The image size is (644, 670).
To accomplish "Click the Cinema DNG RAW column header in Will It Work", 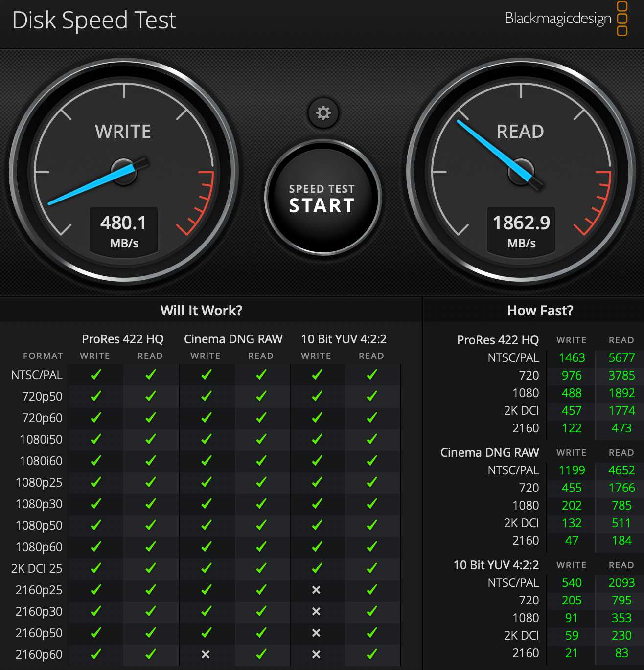I will (233, 339).
